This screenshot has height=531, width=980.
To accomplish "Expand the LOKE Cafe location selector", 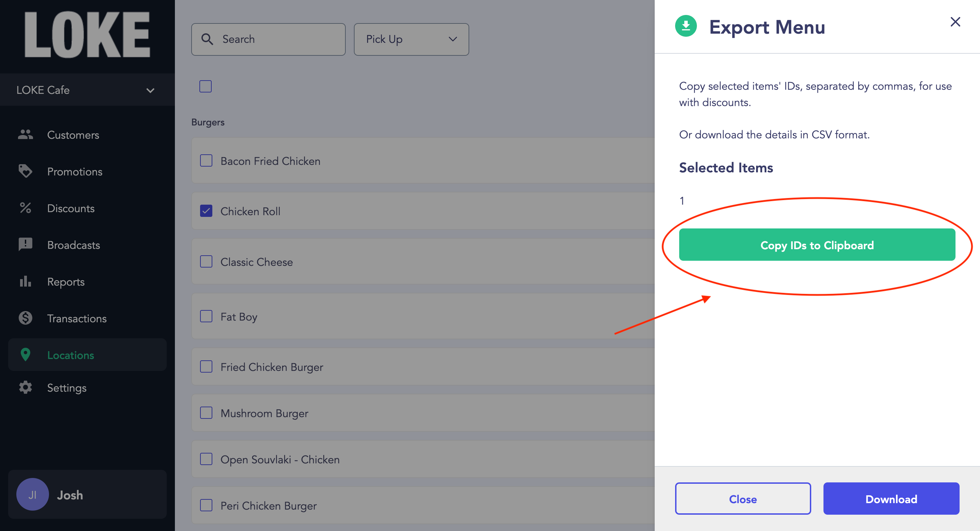I will [87, 90].
